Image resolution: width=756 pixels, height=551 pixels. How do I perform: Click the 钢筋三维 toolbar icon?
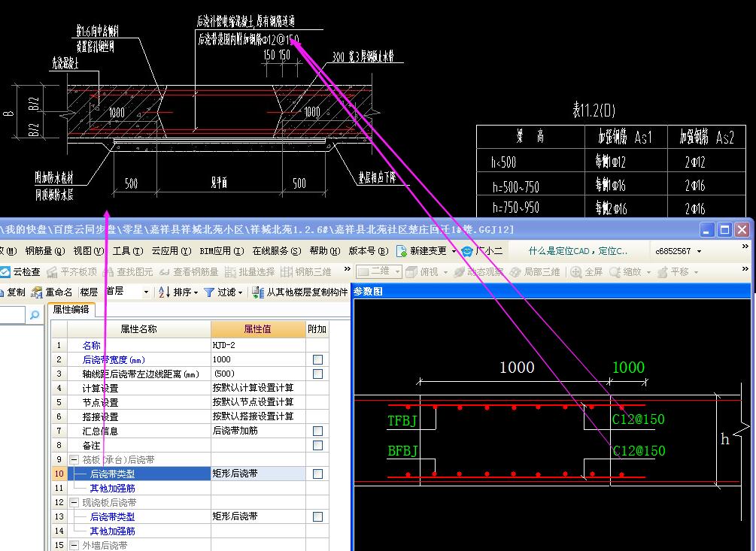coord(287,272)
